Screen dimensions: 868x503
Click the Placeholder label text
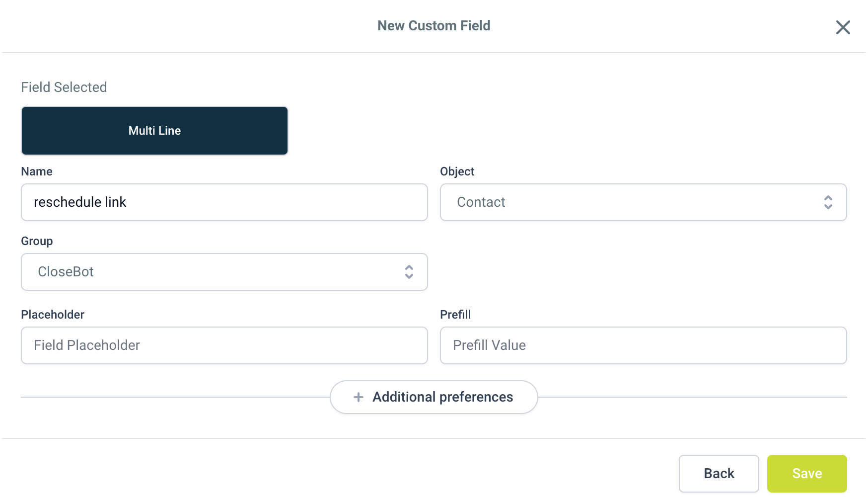pos(53,315)
